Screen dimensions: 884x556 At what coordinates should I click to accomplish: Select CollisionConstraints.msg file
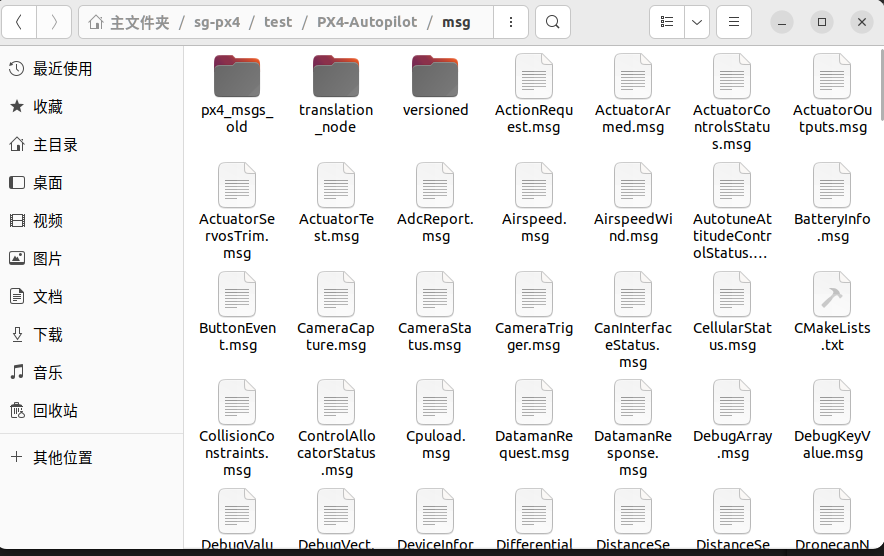click(x=237, y=429)
